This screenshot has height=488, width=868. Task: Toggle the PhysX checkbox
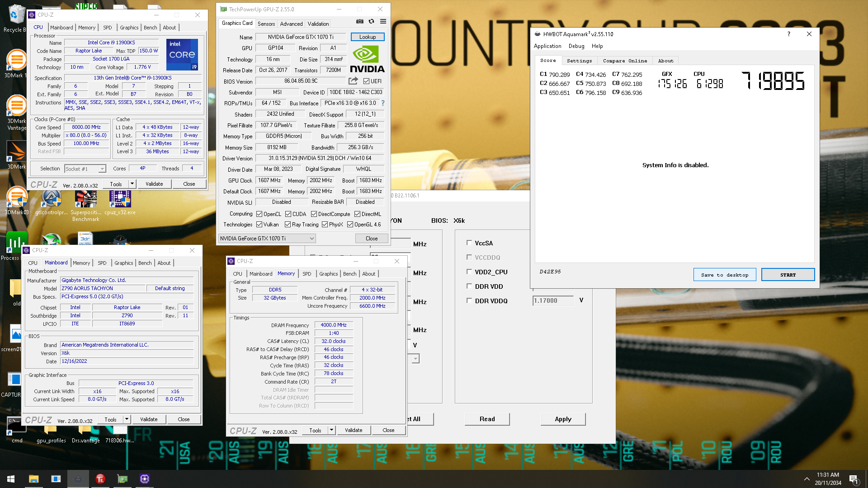325,225
